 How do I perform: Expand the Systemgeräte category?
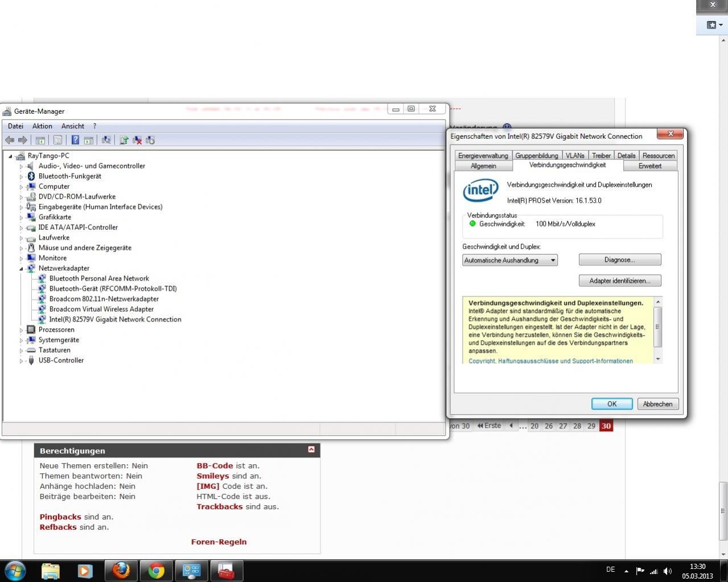[x=21, y=341]
